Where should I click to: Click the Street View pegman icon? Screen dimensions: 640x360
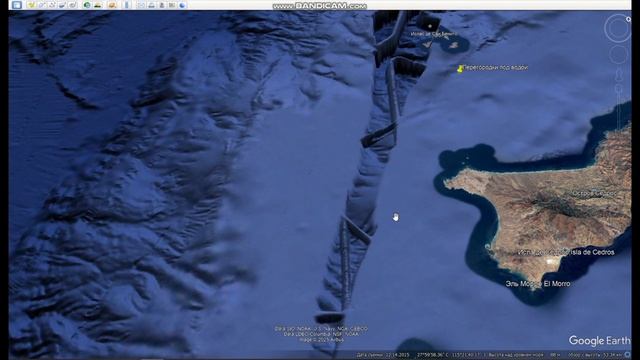(x=619, y=75)
